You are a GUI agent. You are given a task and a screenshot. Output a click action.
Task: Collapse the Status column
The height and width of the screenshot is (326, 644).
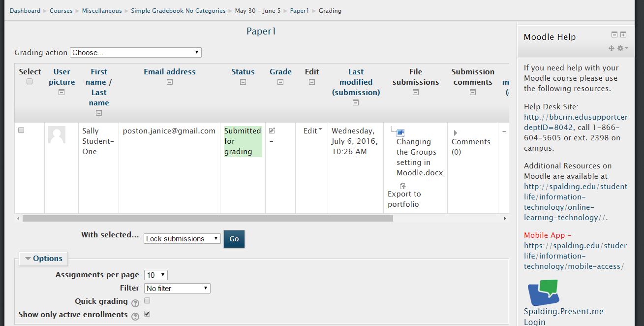(243, 82)
